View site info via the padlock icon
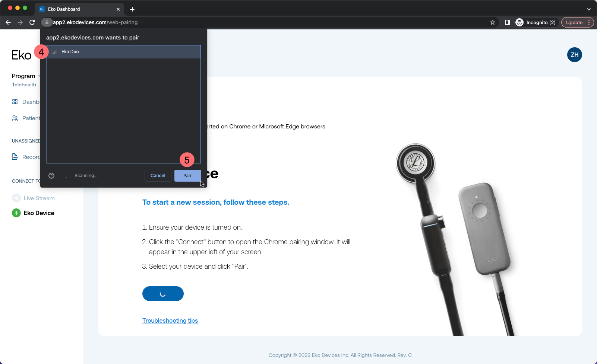The image size is (597, 364). click(47, 22)
